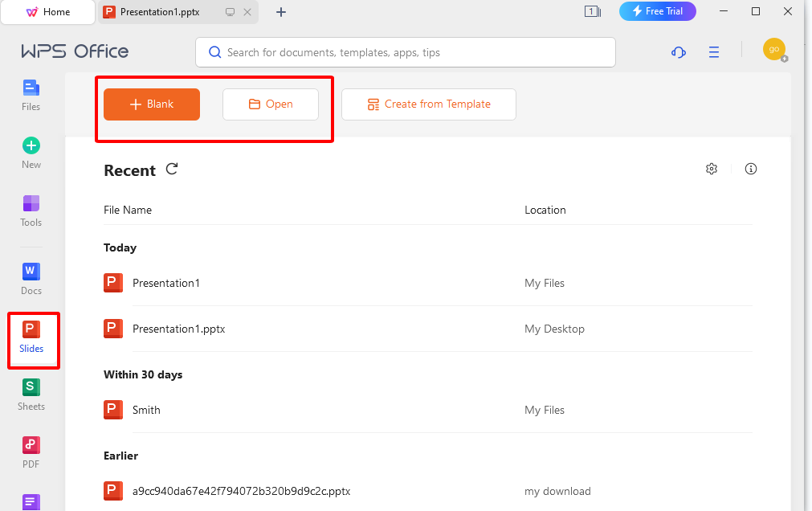Click the info icon beside settings
The width and height of the screenshot is (812, 511).
751,169
